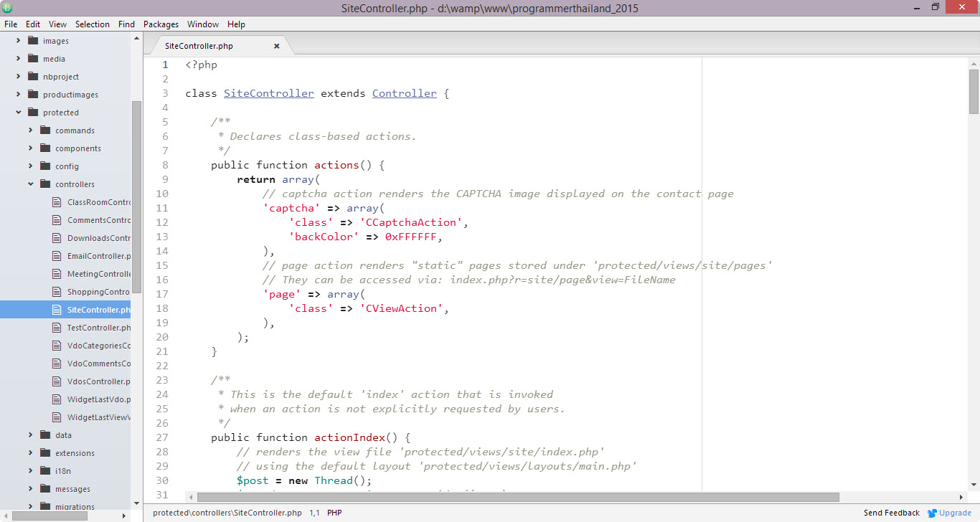Select SiteController.php in the tree
This screenshot has width=980, height=522.
coord(65,310)
